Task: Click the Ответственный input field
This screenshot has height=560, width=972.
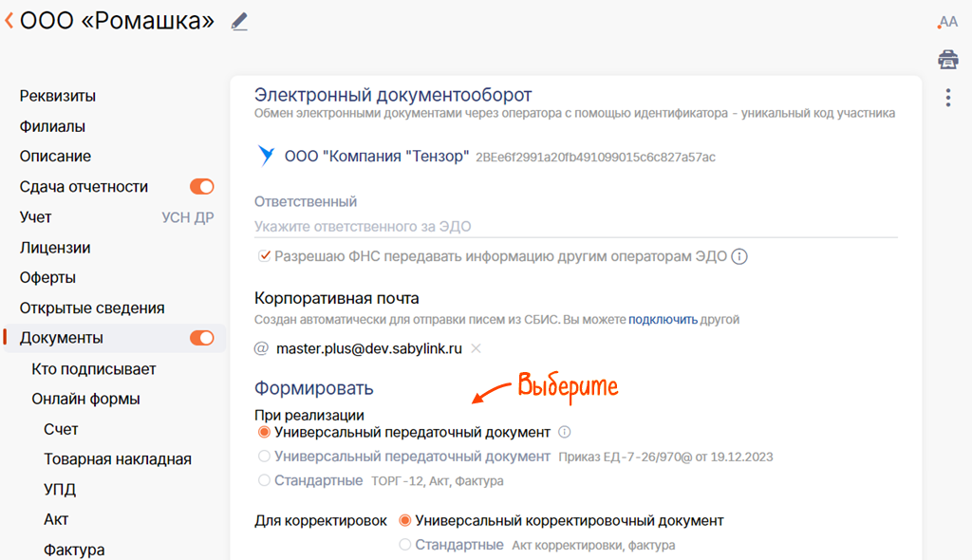Action: pos(575,227)
